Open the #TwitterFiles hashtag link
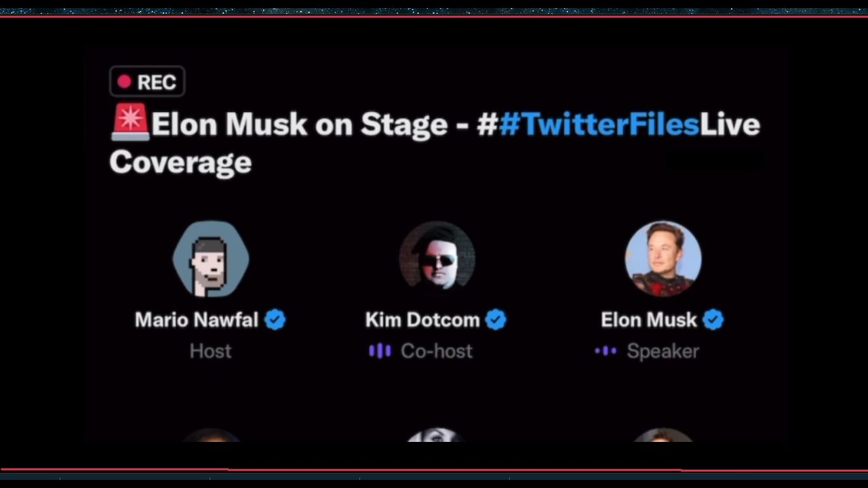 pyautogui.click(x=599, y=124)
